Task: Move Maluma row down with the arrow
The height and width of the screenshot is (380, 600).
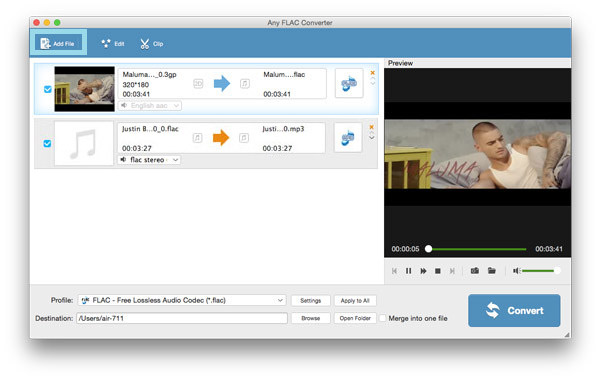Action: point(373,83)
